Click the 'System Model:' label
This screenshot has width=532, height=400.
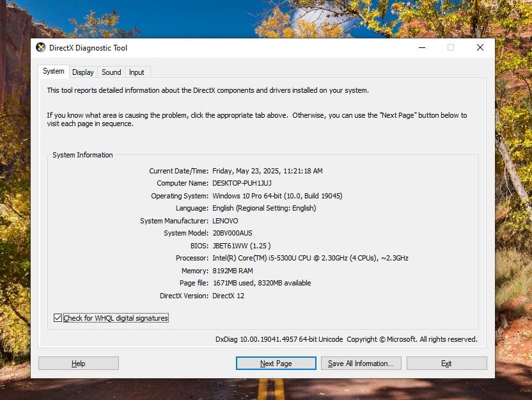pyautogui.click(x=186, y=233)
